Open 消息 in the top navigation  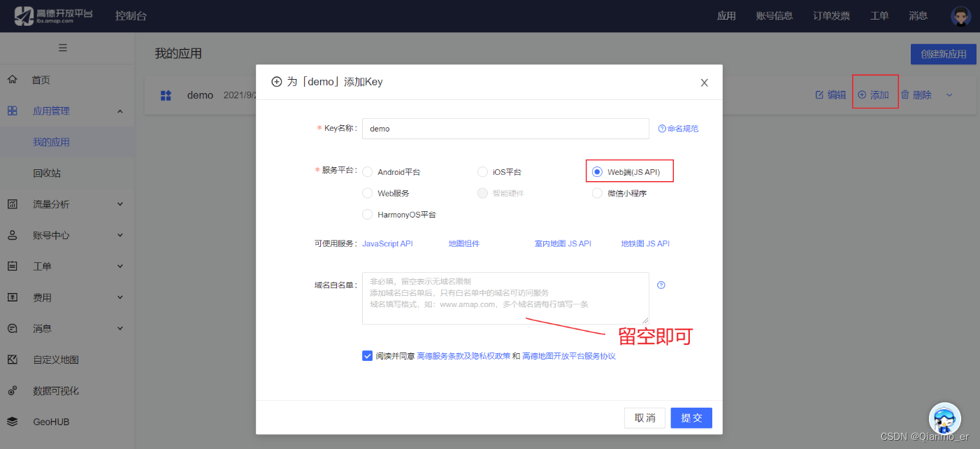[918, 15]
